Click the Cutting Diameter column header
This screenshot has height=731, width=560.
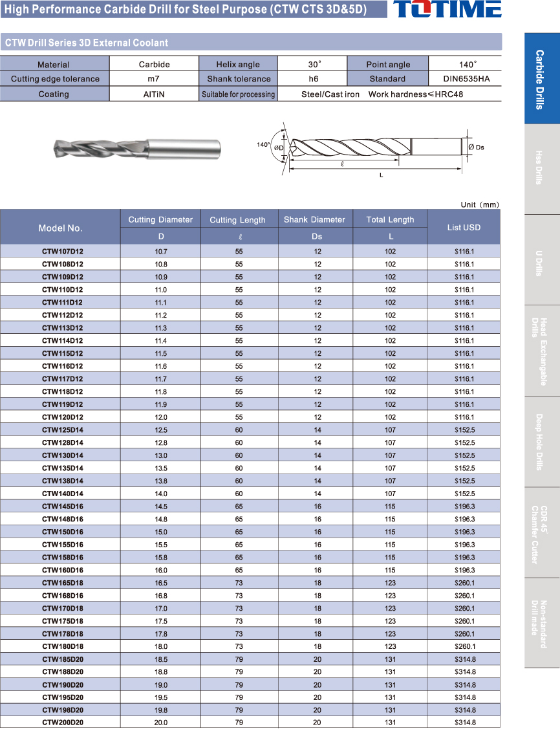pyautogui.click(x=160, y=219)
